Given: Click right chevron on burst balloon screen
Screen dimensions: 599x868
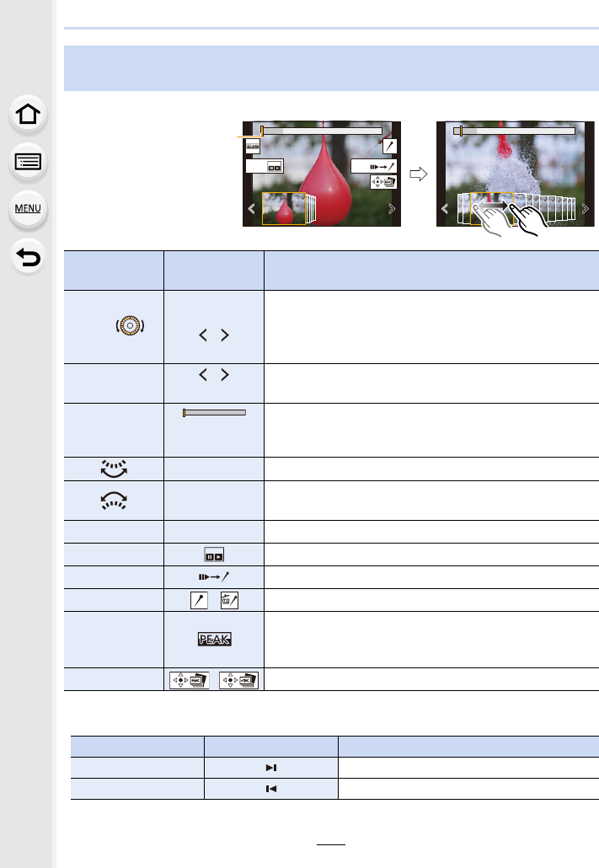Looking at the screenshot, I should click(x=586, y=209).
